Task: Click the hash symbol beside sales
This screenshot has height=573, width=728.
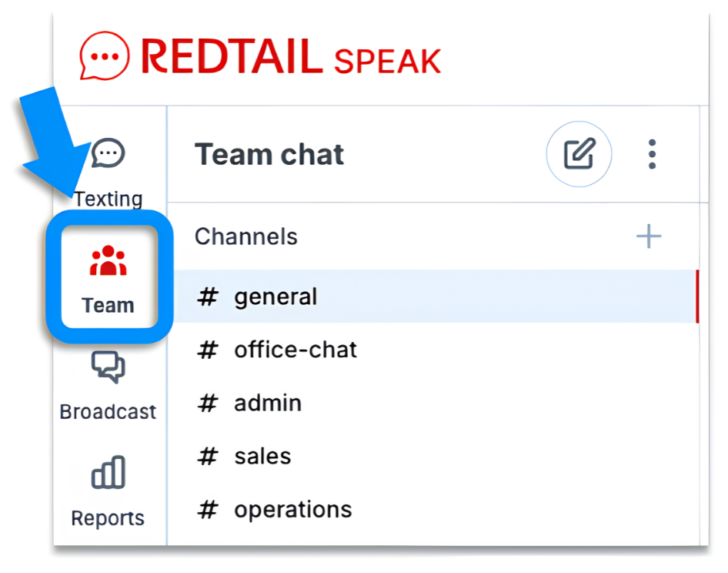Action: point(208,456)
